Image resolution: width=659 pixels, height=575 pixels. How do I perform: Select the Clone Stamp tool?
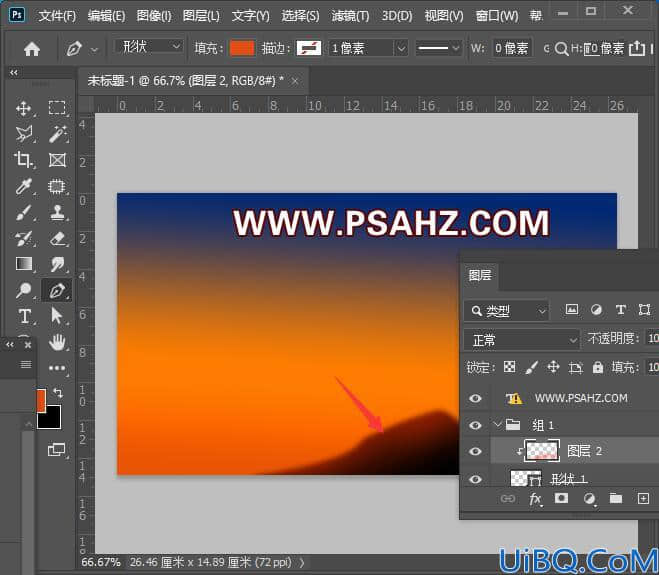(58, 213)
